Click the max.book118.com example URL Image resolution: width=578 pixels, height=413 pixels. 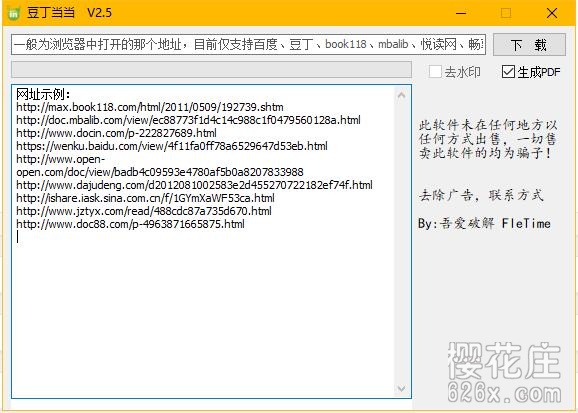(x=150, y=107)
